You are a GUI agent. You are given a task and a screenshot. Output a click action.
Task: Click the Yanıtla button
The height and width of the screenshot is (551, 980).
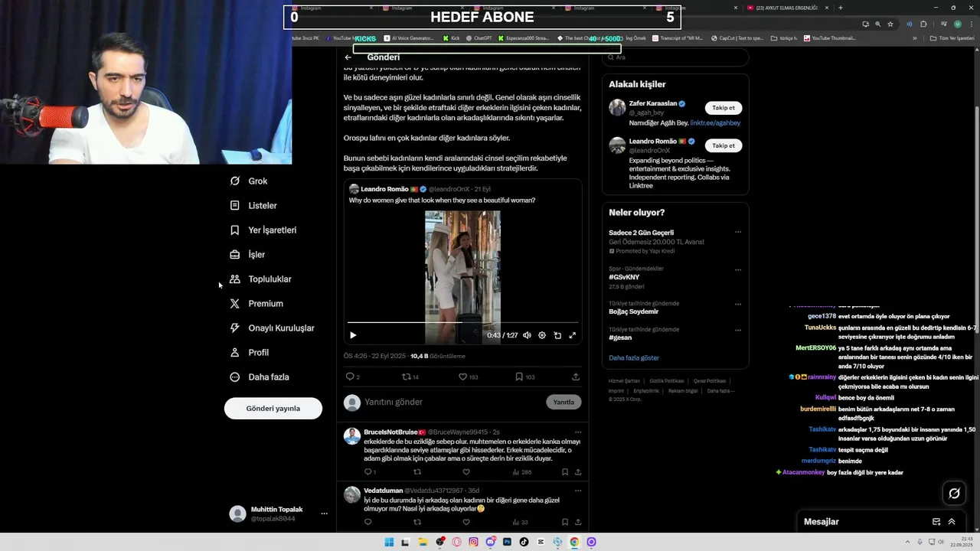(x=563, y=403)
